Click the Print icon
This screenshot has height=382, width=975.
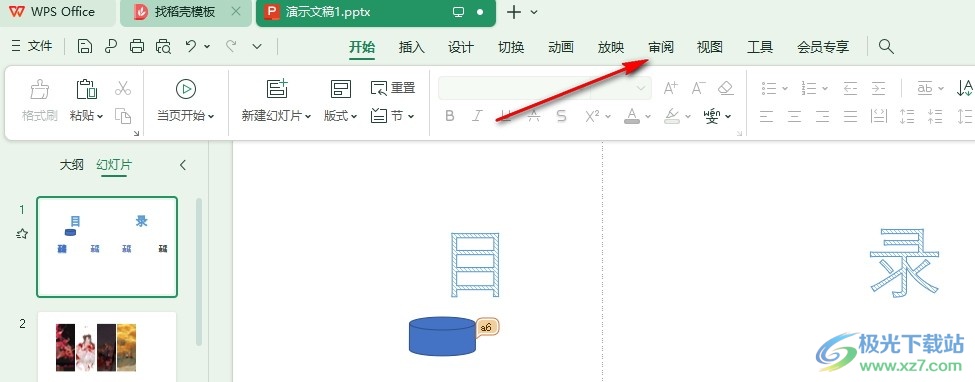(137, 46)
